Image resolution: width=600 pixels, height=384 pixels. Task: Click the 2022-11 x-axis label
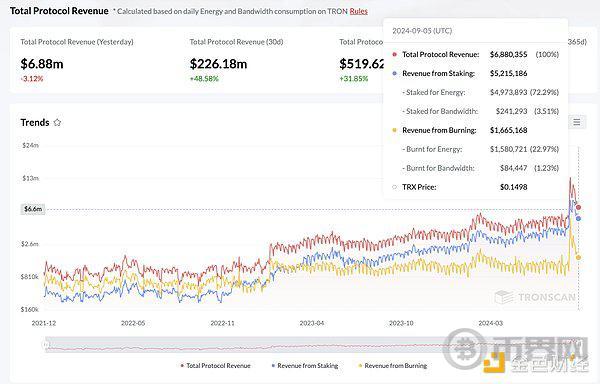[x=222, y=323]
